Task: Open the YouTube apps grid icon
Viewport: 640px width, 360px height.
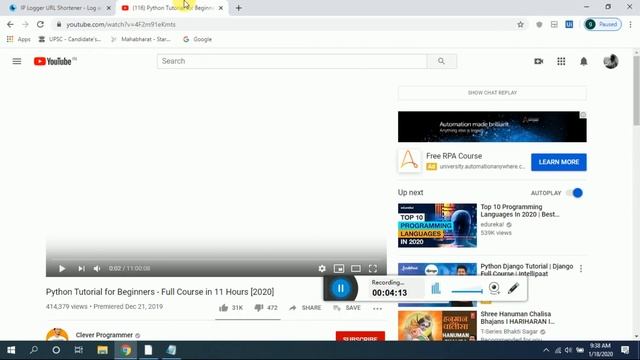Action: point(561,61)
